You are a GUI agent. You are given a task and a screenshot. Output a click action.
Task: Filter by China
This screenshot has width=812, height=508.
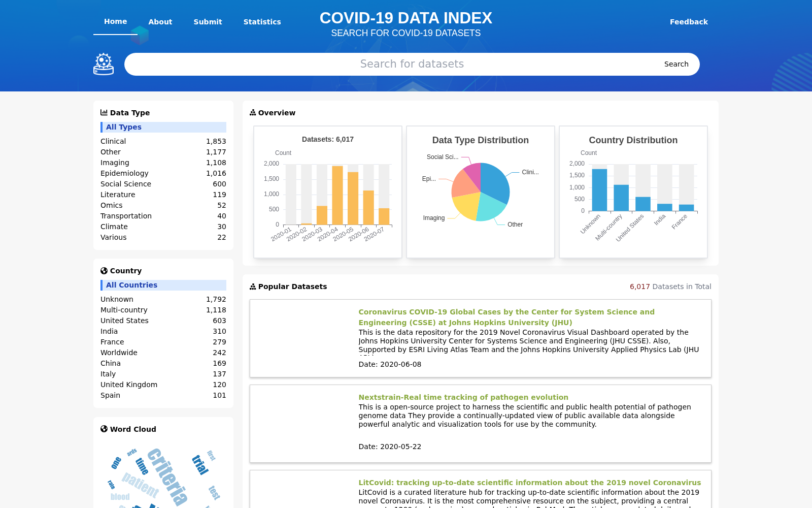[x=163, y=363]
